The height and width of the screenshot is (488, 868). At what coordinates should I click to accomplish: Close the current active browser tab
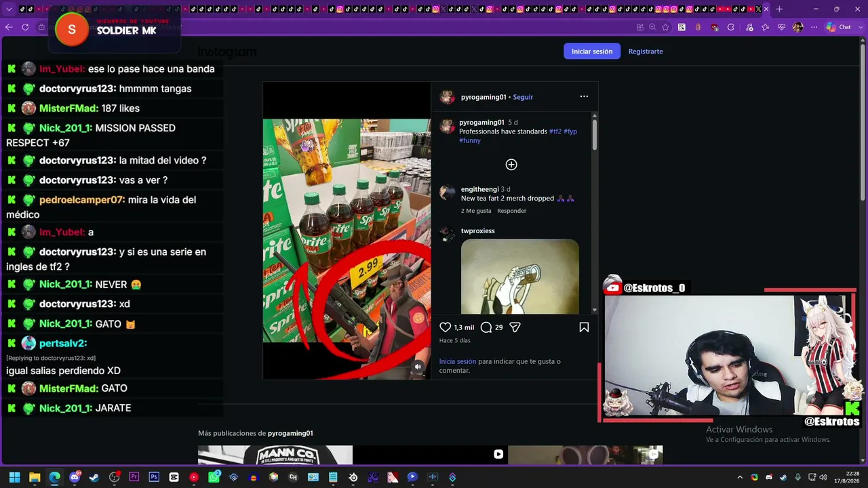(767, 9)
